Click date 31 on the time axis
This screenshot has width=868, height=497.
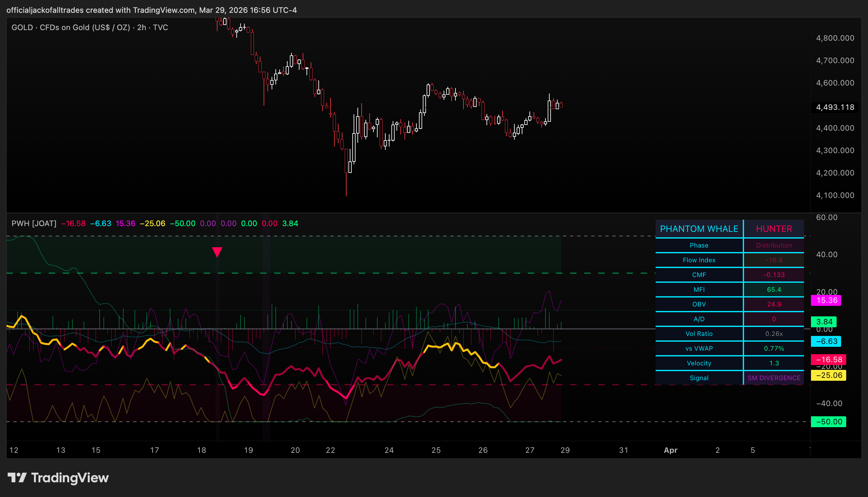pyautogui.click(x=624, y=450)
